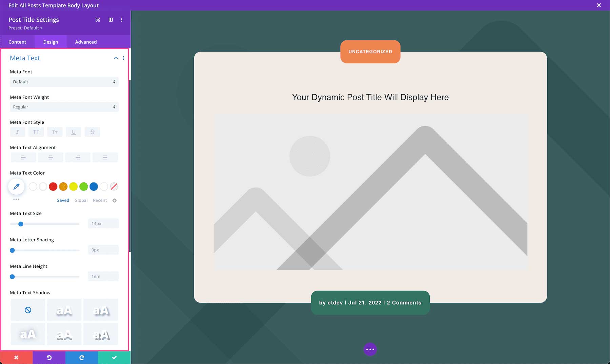Select the red meta text color swatch

coord(53,186)
